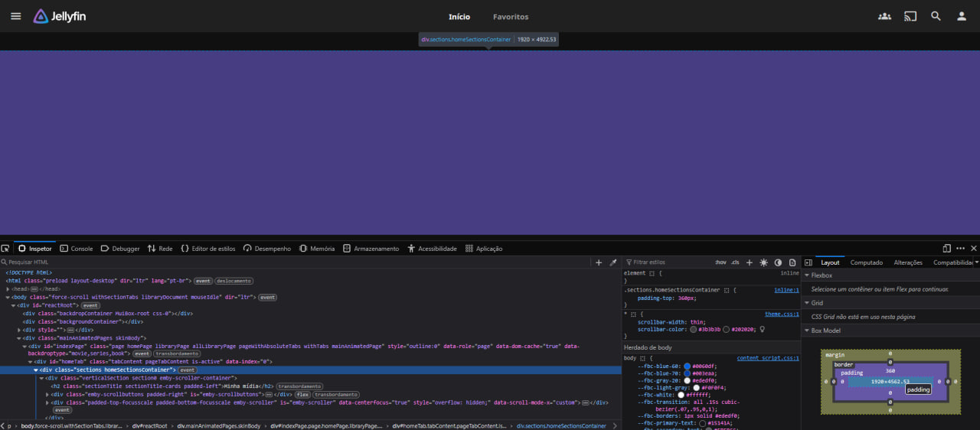Click the search magnifier in Jellyfin header
The width and height of the screenshot is (980, 430).
(936, 16)
